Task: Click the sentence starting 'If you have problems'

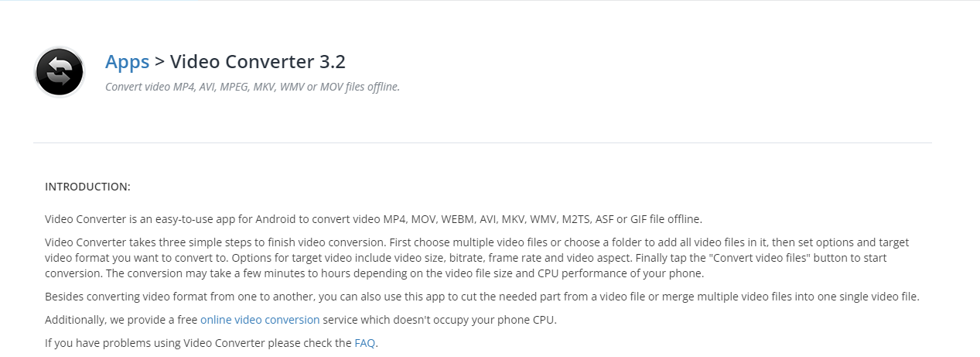Action: (211, 343)
